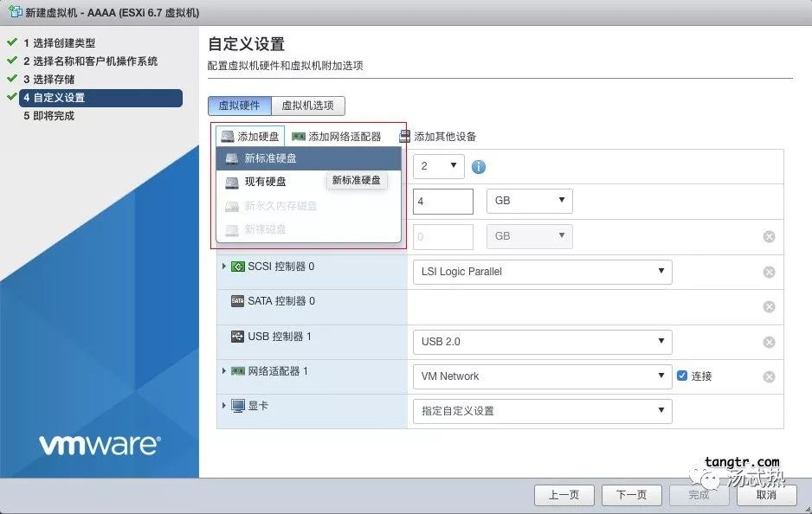Viewport: 812px width, 514px height.
Task: Remove the hard disk row with its X icon
Action: 769,236
